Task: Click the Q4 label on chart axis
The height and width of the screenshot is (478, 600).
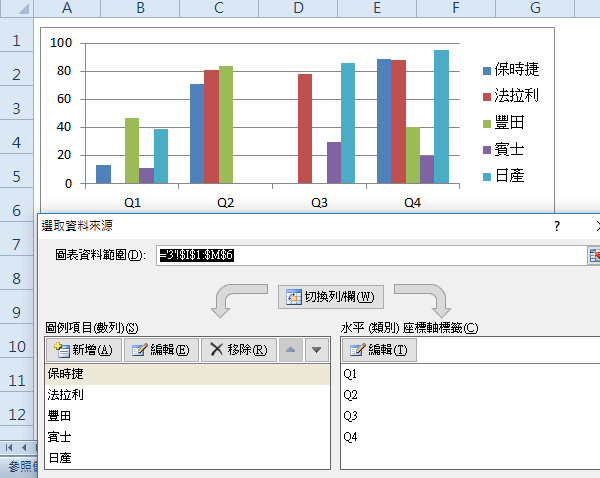Action: (412, 202)
